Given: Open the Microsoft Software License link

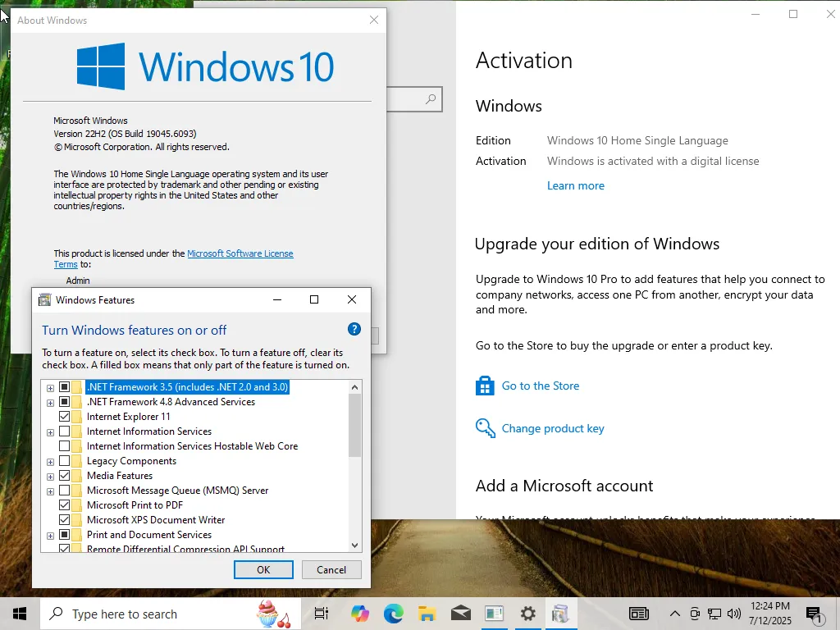Looking at the screenshot, I should tap(240, 253).
